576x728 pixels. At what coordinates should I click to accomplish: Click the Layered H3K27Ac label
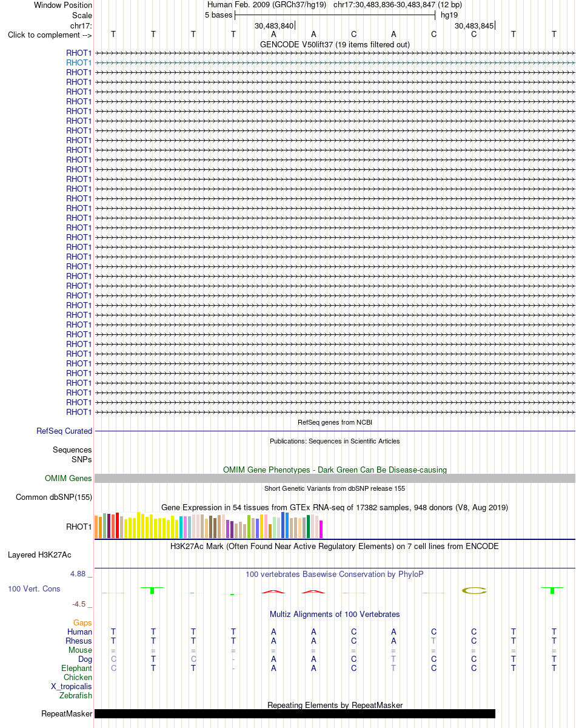(39, 554)
